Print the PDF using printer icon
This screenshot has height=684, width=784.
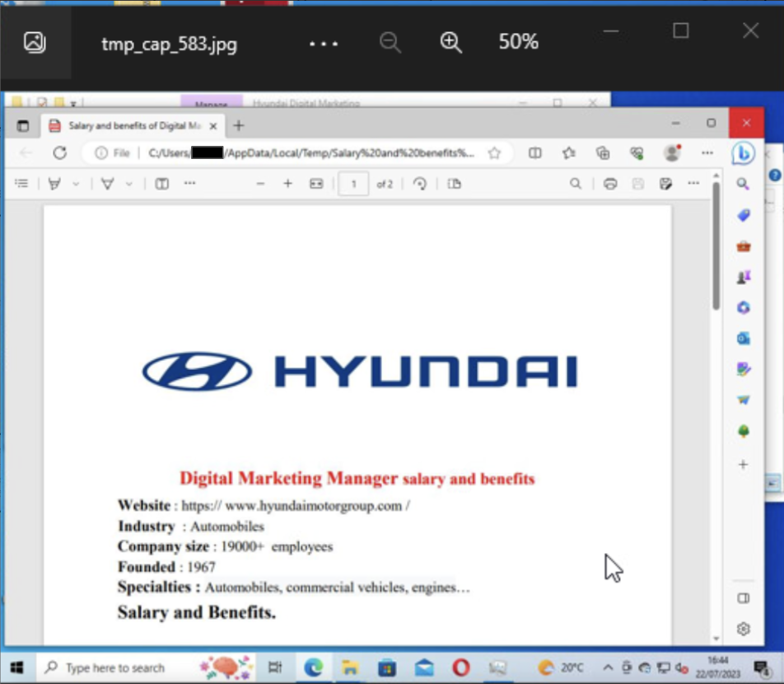tap(610, 184)
